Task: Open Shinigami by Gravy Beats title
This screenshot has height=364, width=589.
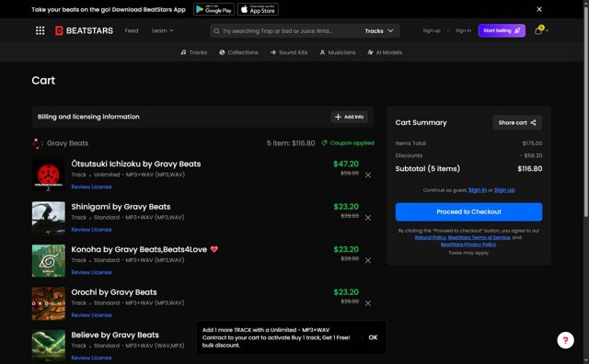Action: 121,207
